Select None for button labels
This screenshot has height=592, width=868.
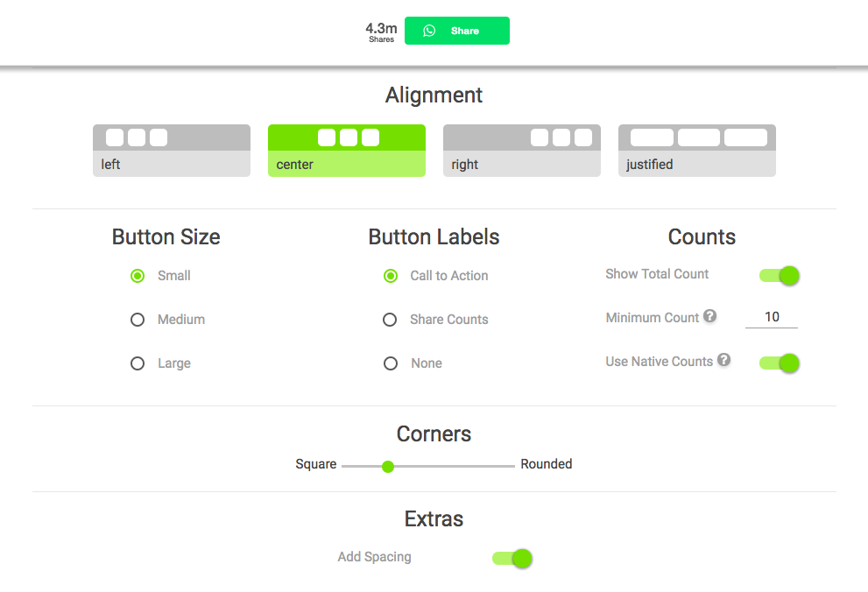point(391,363)
